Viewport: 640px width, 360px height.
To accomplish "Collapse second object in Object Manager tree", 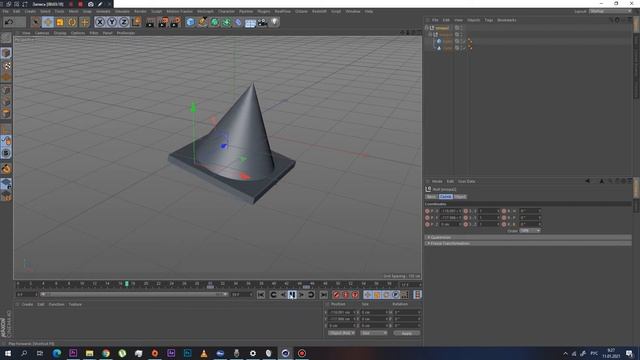I will [430, 35].
